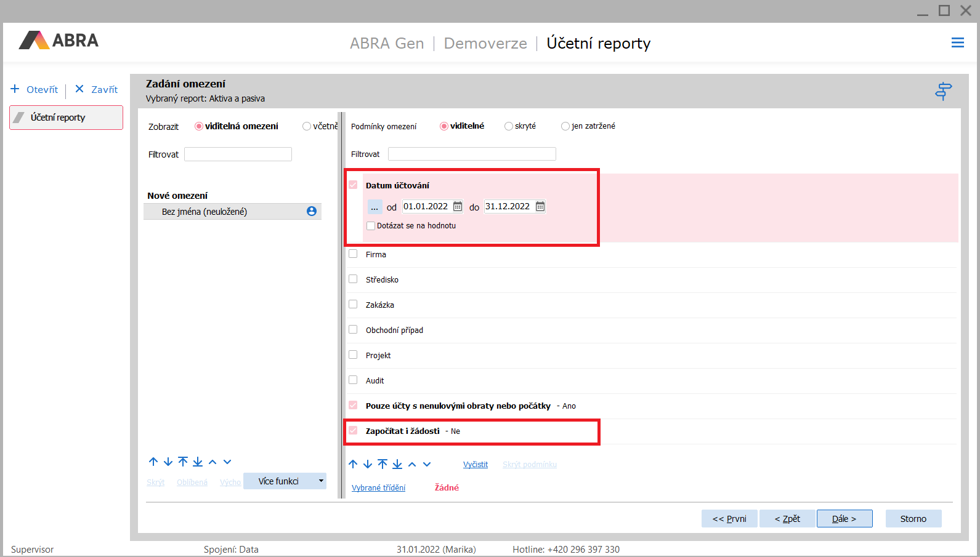The width and height of the screenshot is (980, 557).
Task: Click the X icon next to Zavřít
Action: (x=79, y=89)
